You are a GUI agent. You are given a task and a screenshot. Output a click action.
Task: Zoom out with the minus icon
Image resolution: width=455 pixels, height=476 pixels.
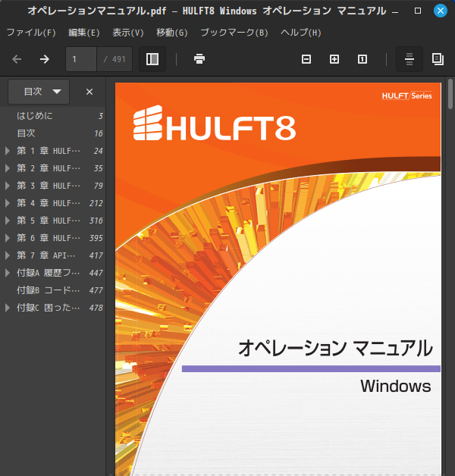point(306,59)
